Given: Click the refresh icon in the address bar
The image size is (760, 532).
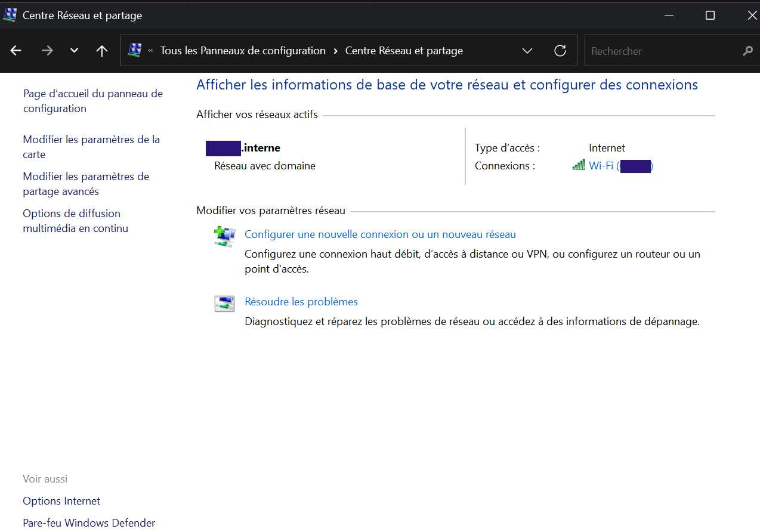Looking at the screenshot, I should coord(560,51).
